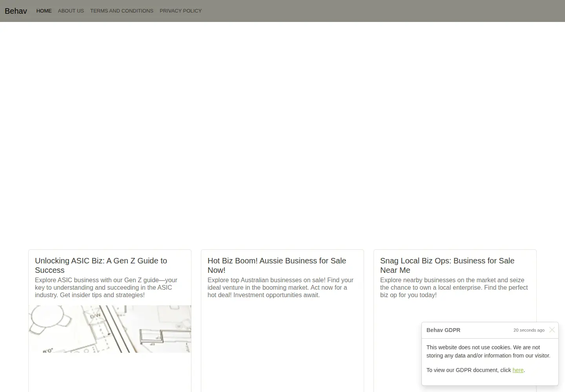Click the 'here' GDPR document link
565x392 pixels.
pos(518,370)
